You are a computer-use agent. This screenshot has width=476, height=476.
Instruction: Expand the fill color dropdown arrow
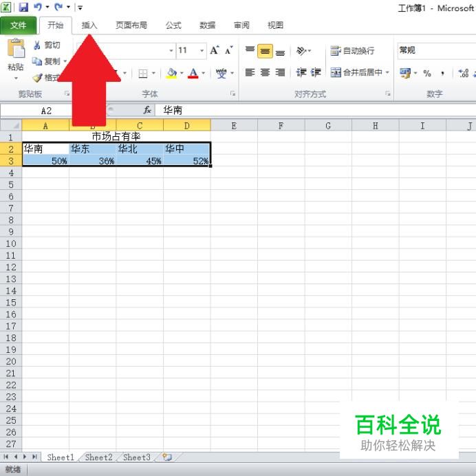coord(182,73)
